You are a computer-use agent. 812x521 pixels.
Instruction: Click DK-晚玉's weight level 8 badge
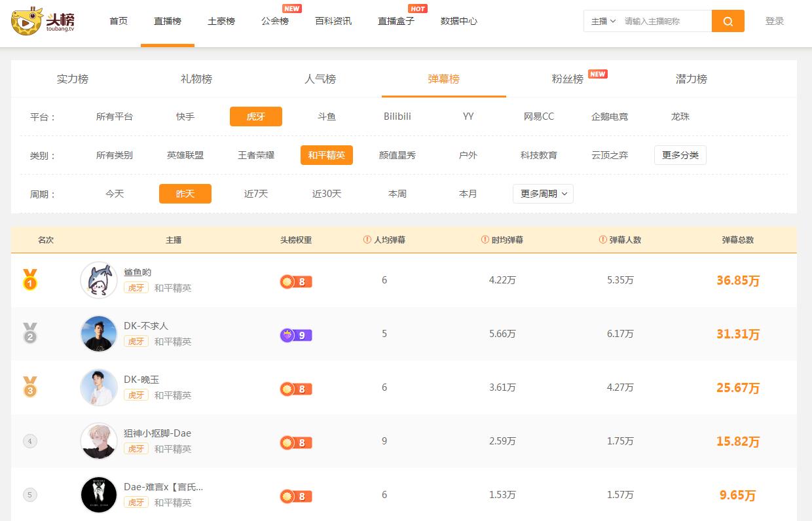[x=296, y=389]
